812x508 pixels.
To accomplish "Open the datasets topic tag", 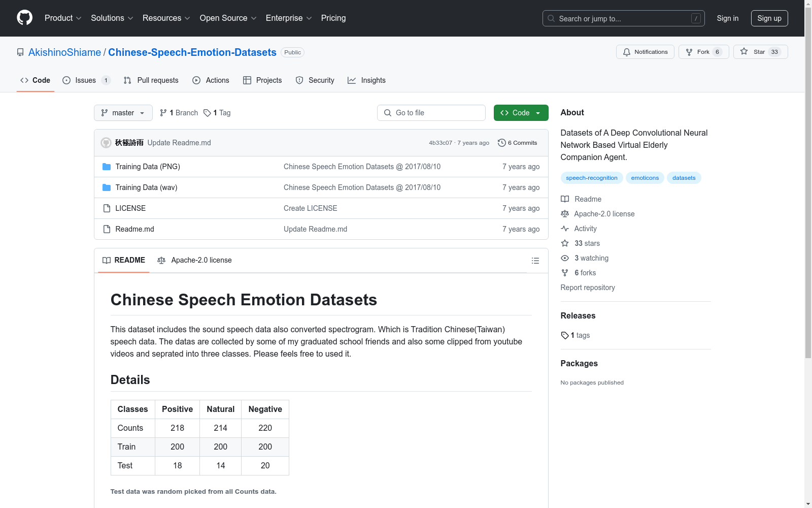I will click(684, 178).
